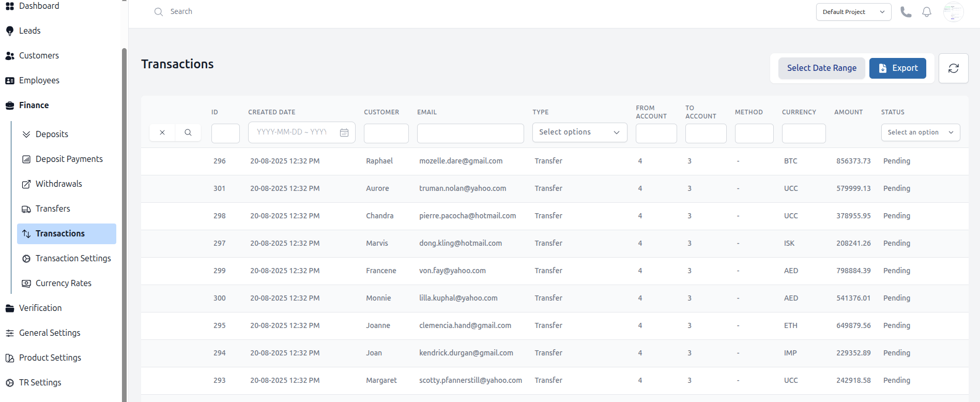Click the Deposits chevron icon
The image size is (980, 402).
point(26,135)
